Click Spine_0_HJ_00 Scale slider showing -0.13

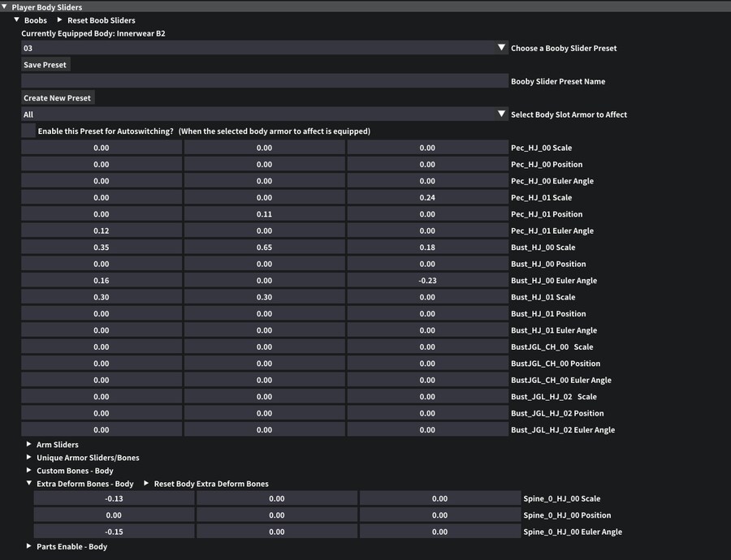pos(114,499)
